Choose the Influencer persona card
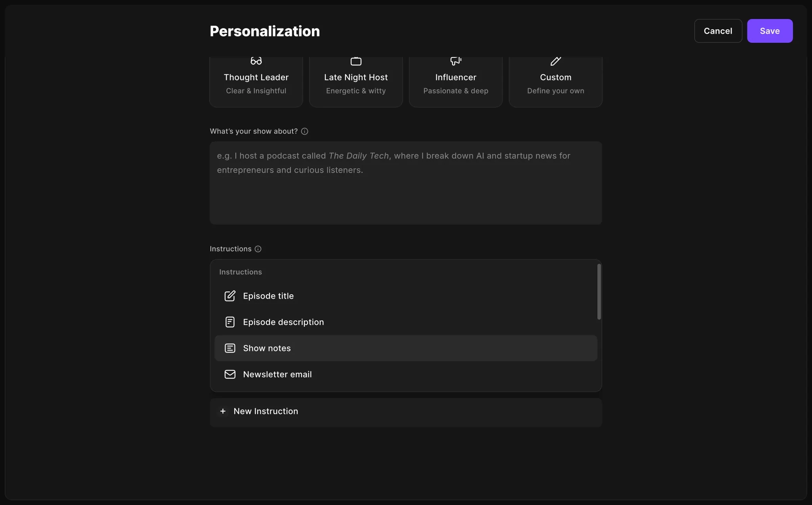 click(456, 82)
